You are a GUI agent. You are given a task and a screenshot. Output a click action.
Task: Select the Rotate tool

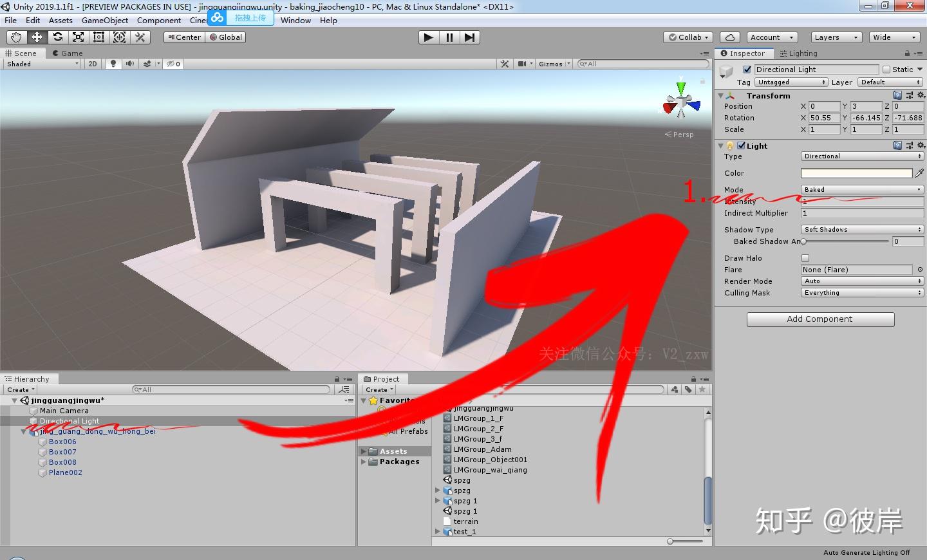(57, 37)
